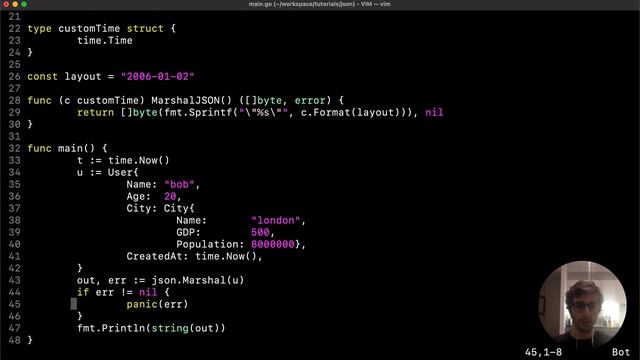Click the 'Population:' field name on line 40
Viewport: 640px width, 360px height.
210,244
